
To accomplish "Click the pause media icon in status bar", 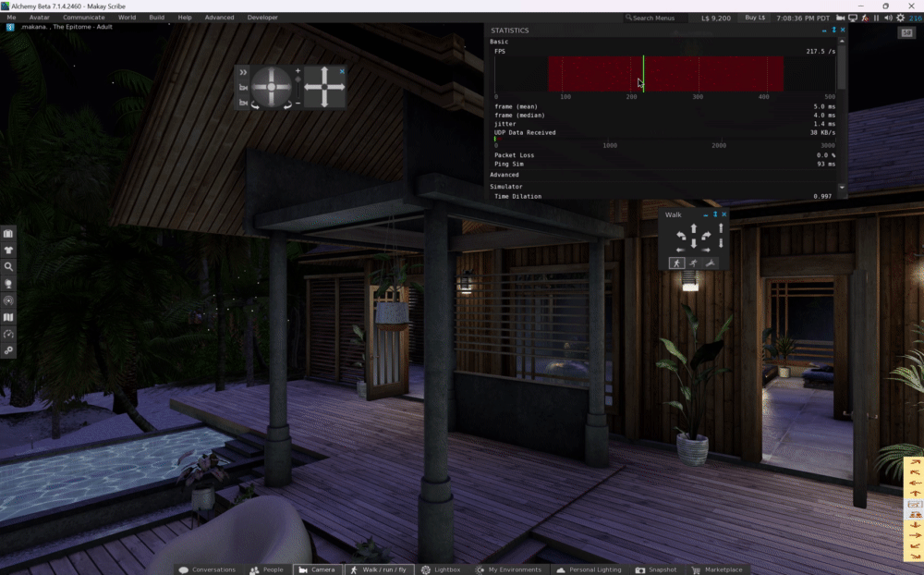I will point(876,18).
